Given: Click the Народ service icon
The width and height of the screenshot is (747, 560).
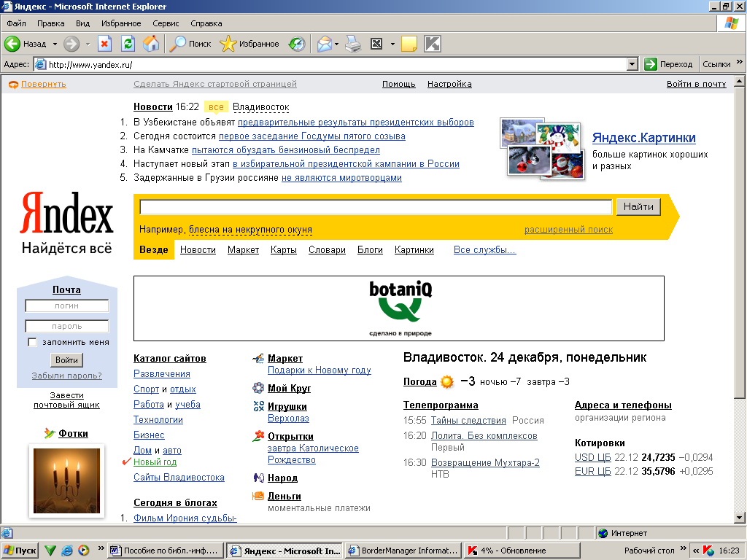Looking at the screenshot, I should click(x=258, y=478).
